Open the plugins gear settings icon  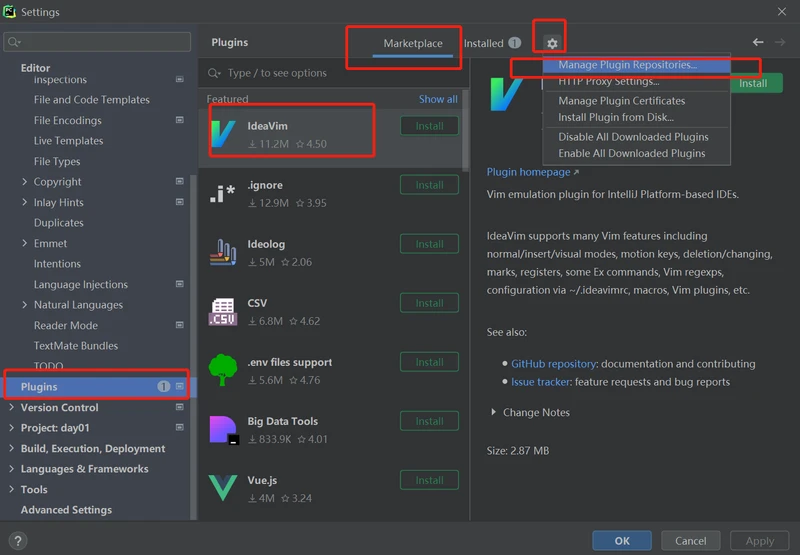coord(552,44)
